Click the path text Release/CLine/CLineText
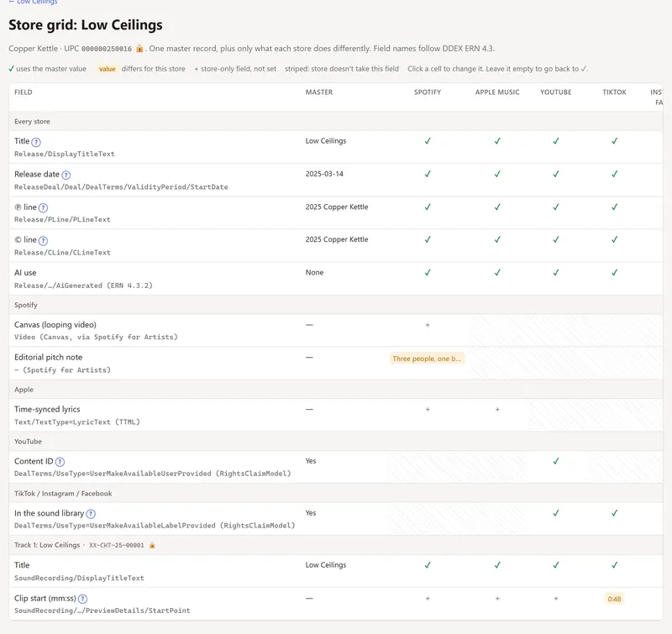Viewport: 672px width, 634px height. tap(62, 253)
